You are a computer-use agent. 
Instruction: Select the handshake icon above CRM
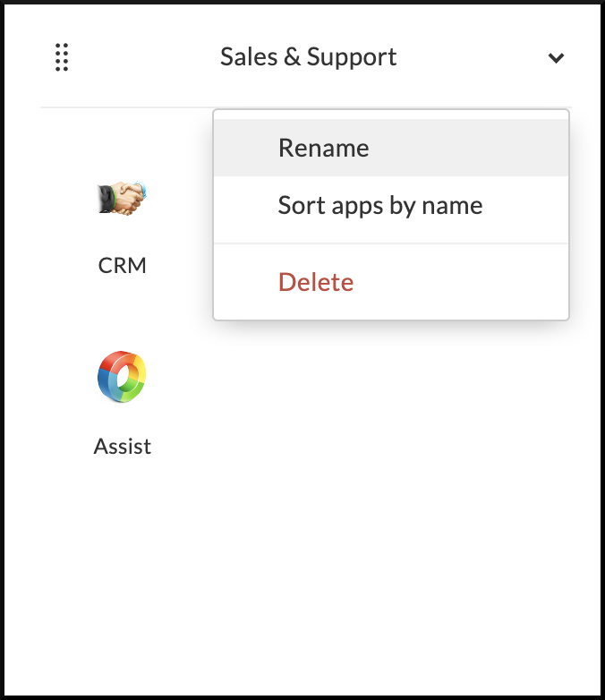[x=123, y=199]
